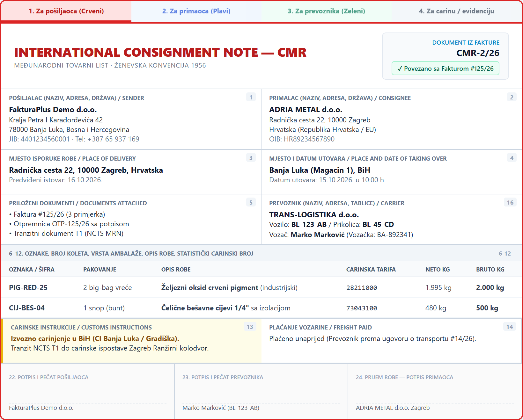Click consignee signature line ADRIA METAL d.o.o. Zagreb

(x=393, y=408)
